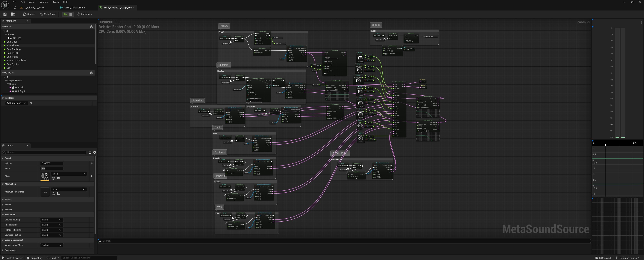
Task: Open the Output Log
Action: 34,258
